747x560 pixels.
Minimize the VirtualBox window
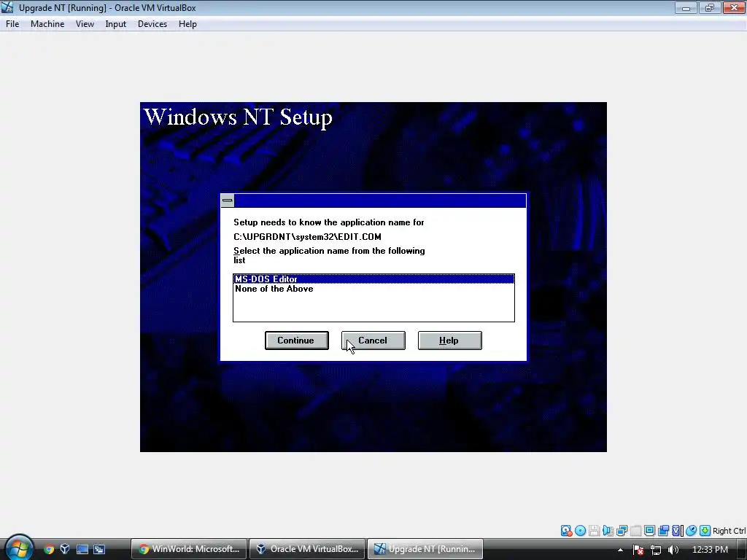[686, 7]
